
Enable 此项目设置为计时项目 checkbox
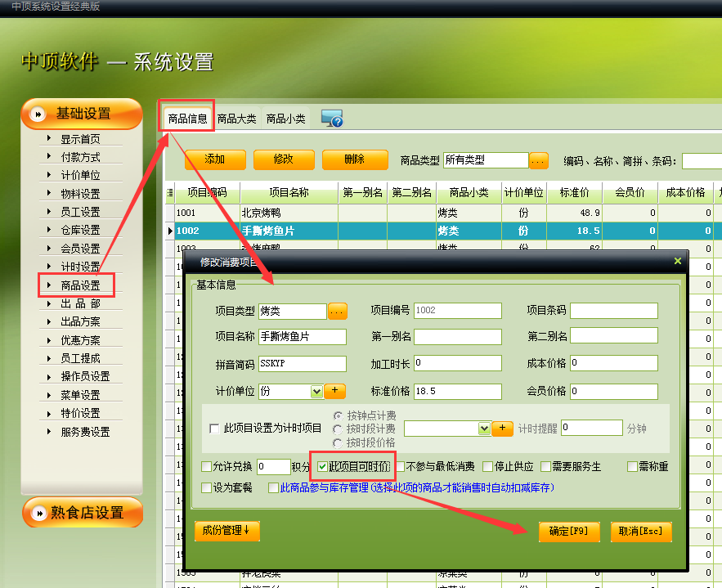(214, 429)
